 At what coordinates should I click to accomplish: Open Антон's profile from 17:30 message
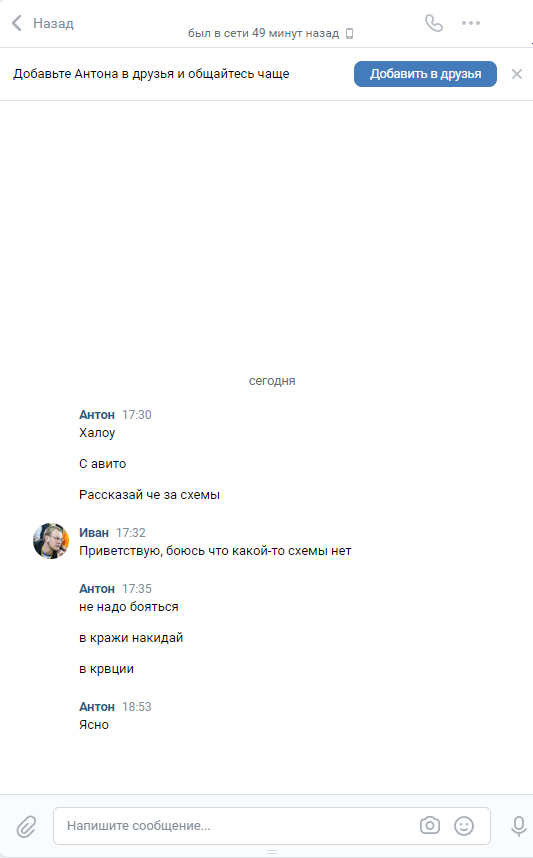(97, 415)
